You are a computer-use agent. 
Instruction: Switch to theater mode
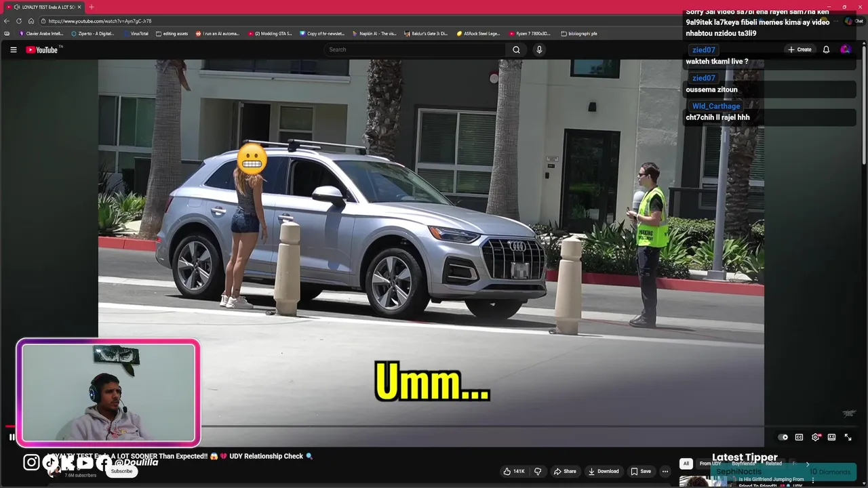(x=831, y=437)
